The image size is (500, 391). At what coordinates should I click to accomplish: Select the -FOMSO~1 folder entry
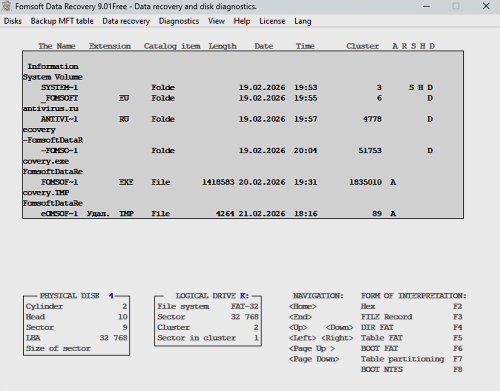click(243, 150)
